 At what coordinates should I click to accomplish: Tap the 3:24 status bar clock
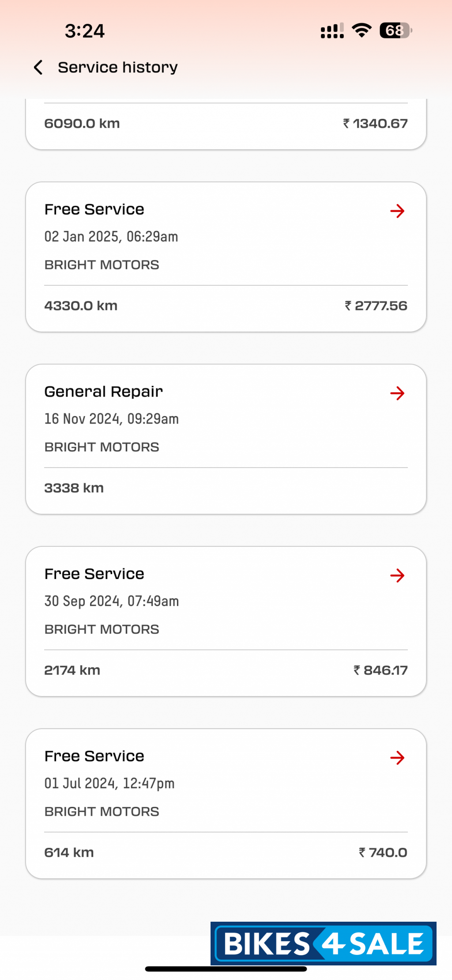point(85,31)
